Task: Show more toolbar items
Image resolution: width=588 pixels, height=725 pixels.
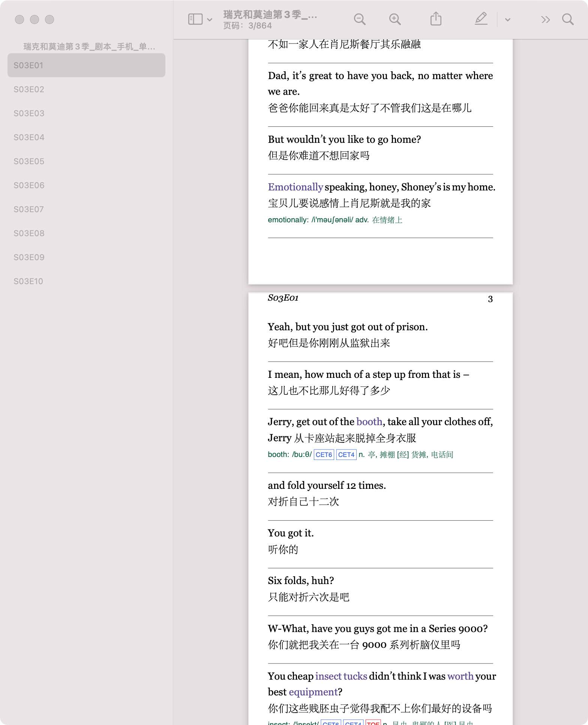Action: [546, 19]
